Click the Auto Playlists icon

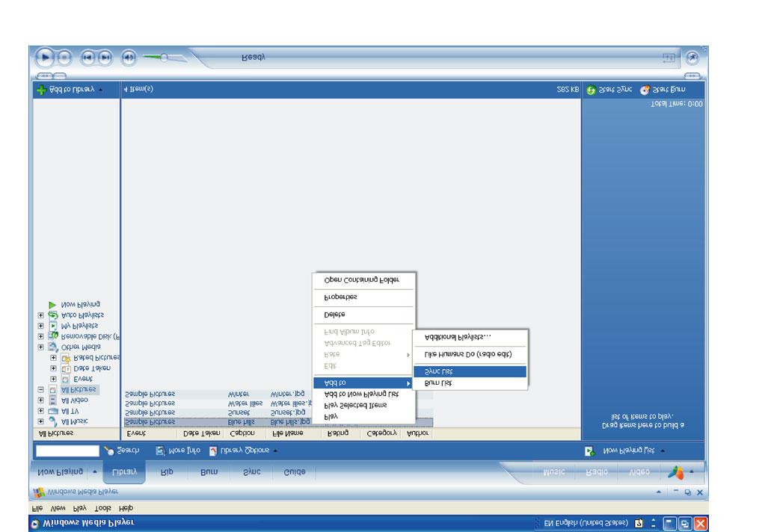(x=52, y=315)
